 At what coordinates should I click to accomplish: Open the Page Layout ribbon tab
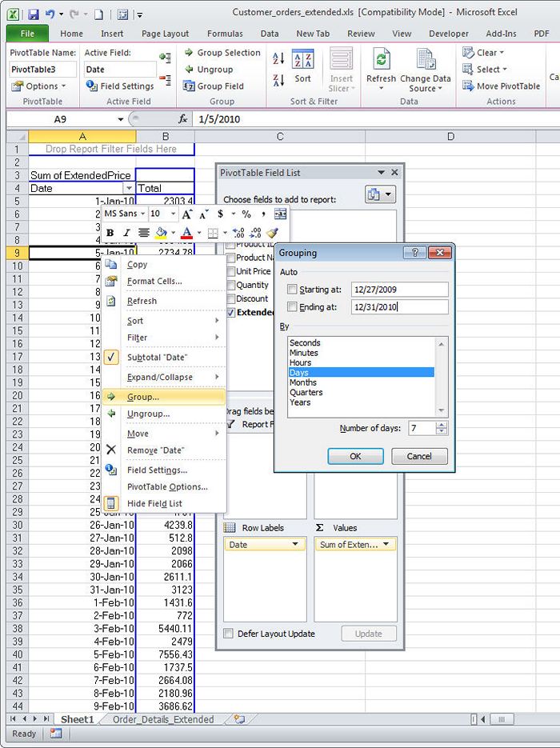pos(165,34)
